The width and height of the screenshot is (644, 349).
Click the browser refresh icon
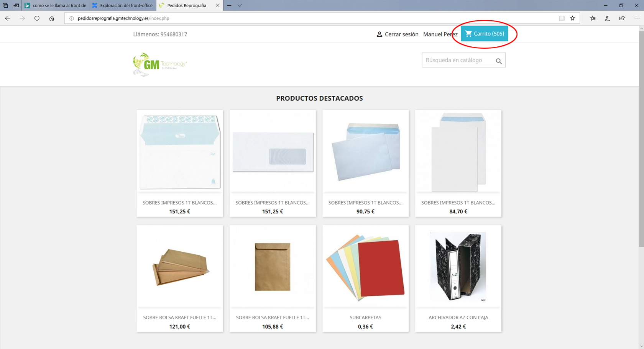37,18
